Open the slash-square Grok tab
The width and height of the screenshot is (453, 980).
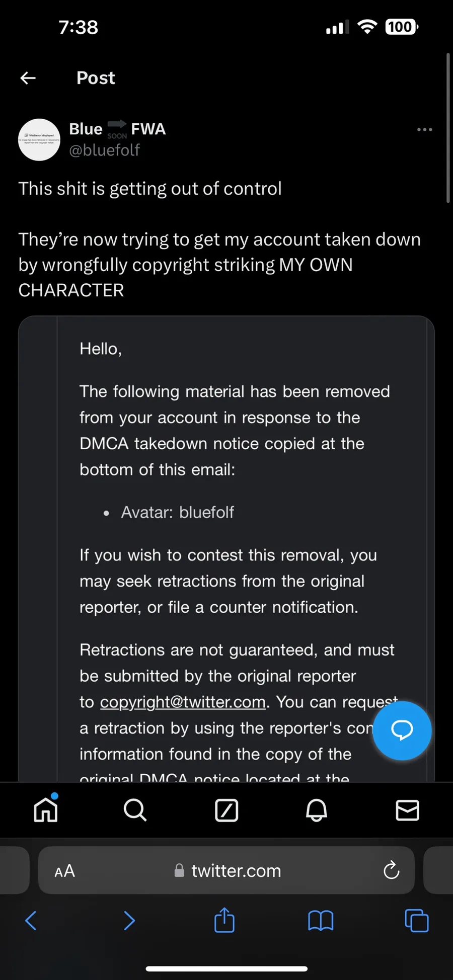226,810
